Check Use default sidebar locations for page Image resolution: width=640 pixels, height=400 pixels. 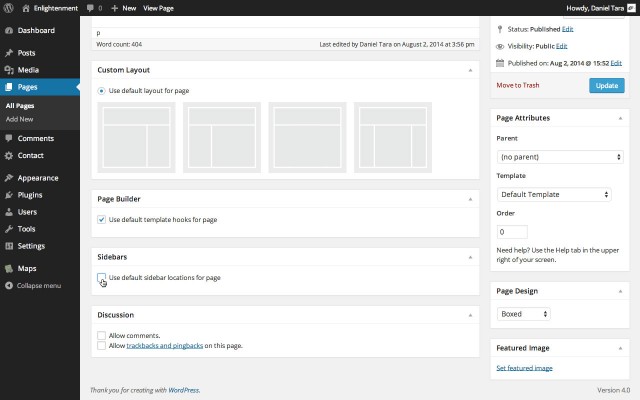pos(102,277)
